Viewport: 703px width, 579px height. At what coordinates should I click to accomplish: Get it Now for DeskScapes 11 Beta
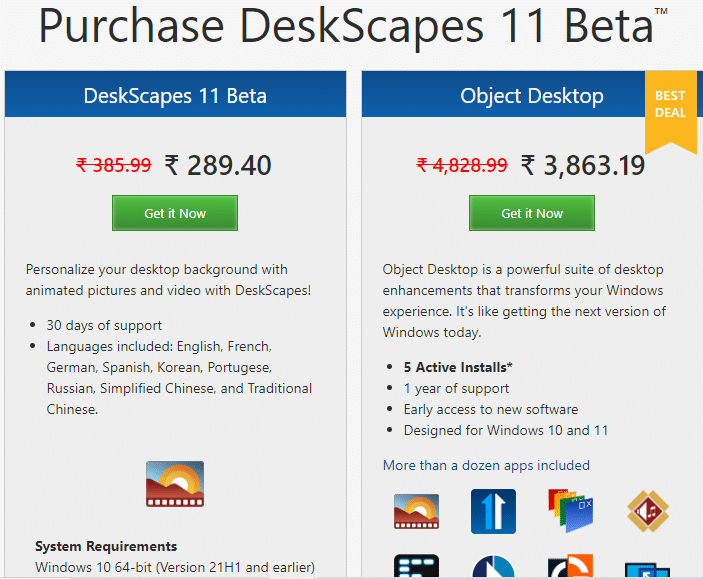(x=175, y=213)
